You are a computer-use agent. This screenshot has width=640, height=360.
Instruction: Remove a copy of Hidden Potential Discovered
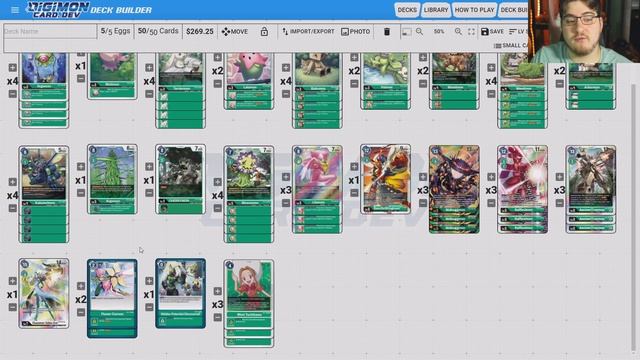pos(149,307)
